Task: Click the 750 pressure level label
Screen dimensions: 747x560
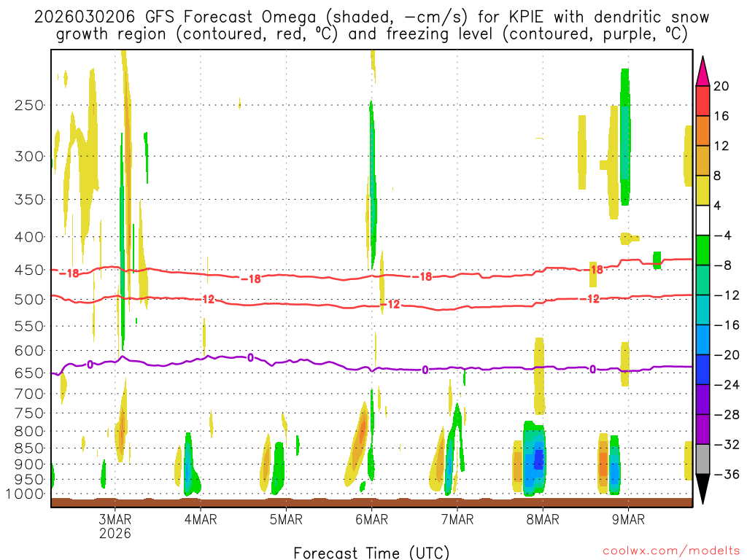Action: 29,413
